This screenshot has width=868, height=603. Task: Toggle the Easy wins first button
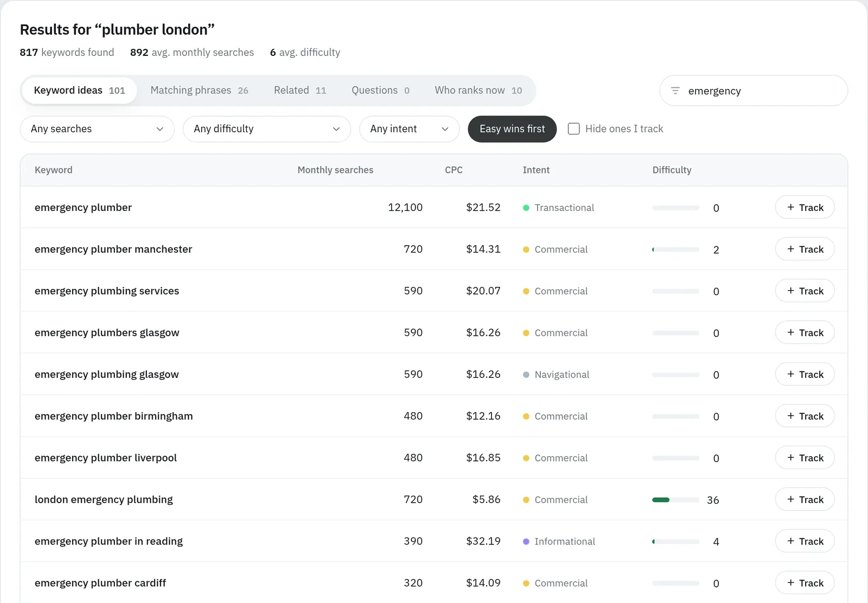click(x=512, y=129)
